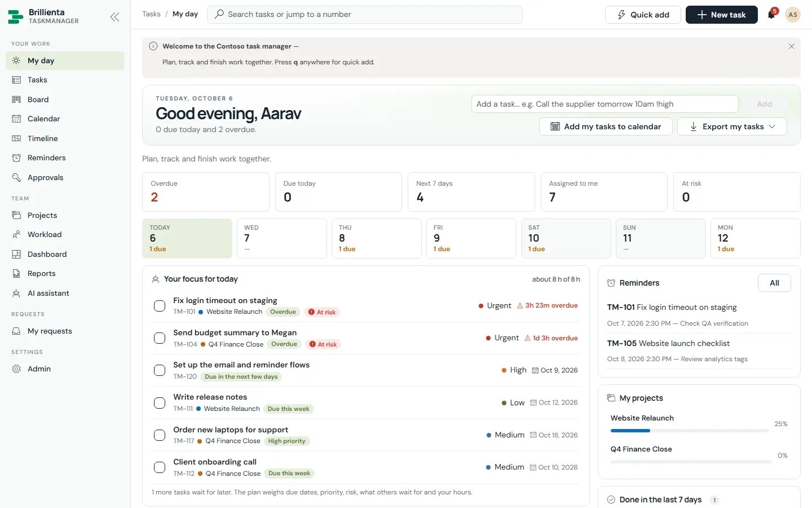Open the AI assistant sidebar icon
812x508 pixels.
16,293
